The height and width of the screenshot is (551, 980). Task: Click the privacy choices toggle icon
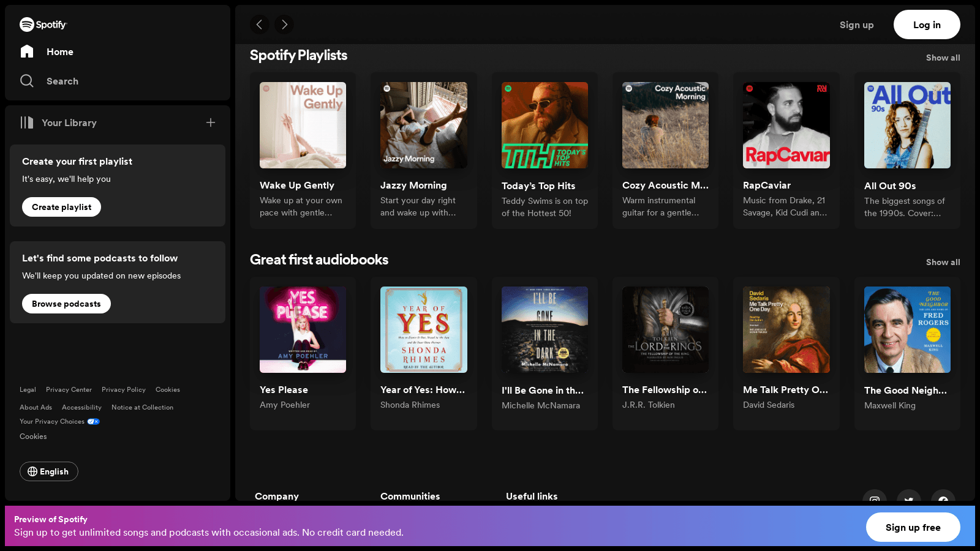[x=93, y=421]
